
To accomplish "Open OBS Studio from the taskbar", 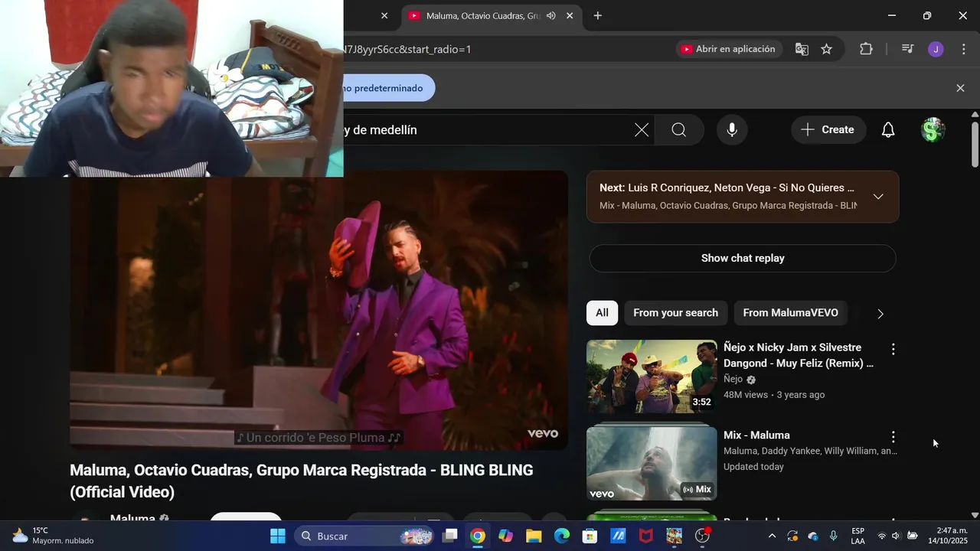I will tap(702, 536).
